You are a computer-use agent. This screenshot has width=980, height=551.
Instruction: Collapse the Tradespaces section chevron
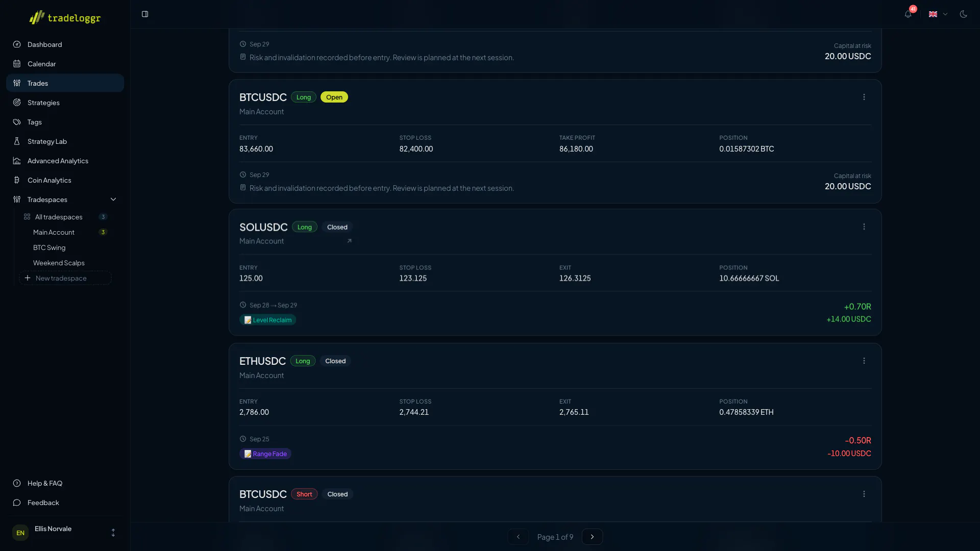(x=113, y=199)
